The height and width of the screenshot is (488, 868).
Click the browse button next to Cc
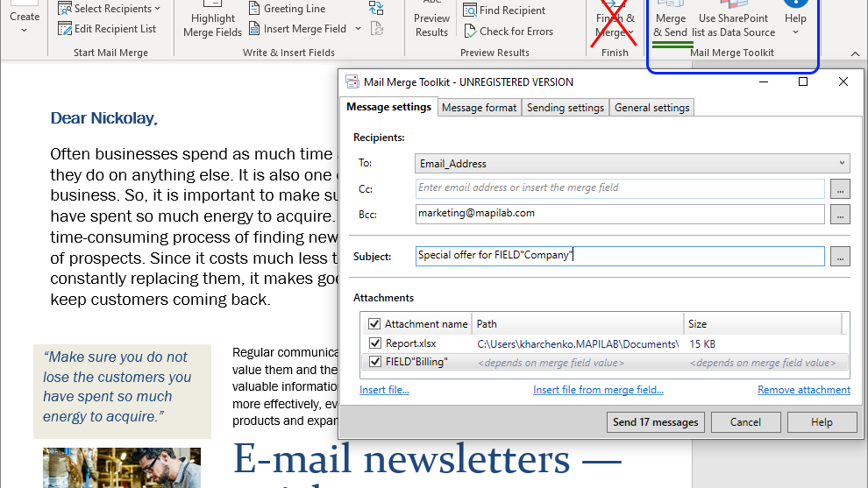pyautogui.click(x=840, y=189)
